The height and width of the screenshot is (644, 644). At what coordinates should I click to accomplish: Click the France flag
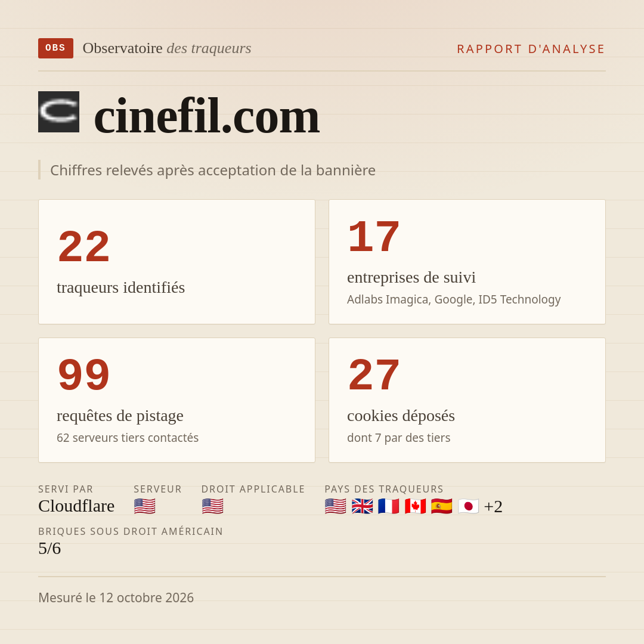point(389,506)
